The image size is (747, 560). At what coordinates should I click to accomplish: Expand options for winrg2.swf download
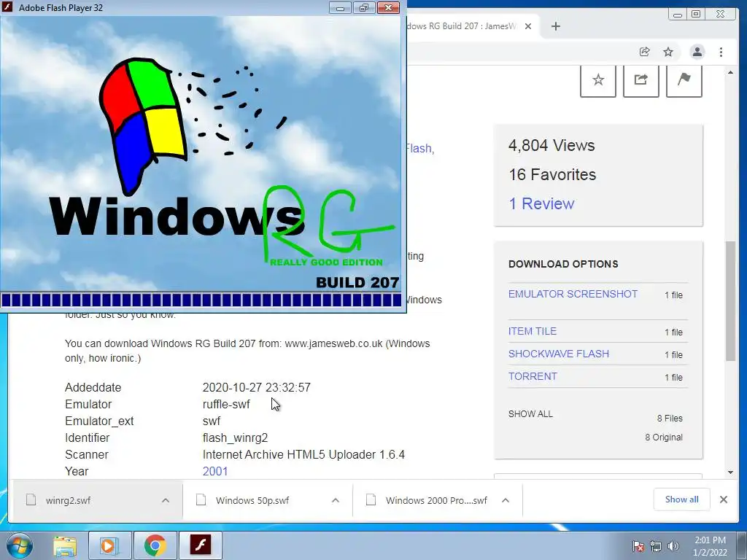click(166, 500)
